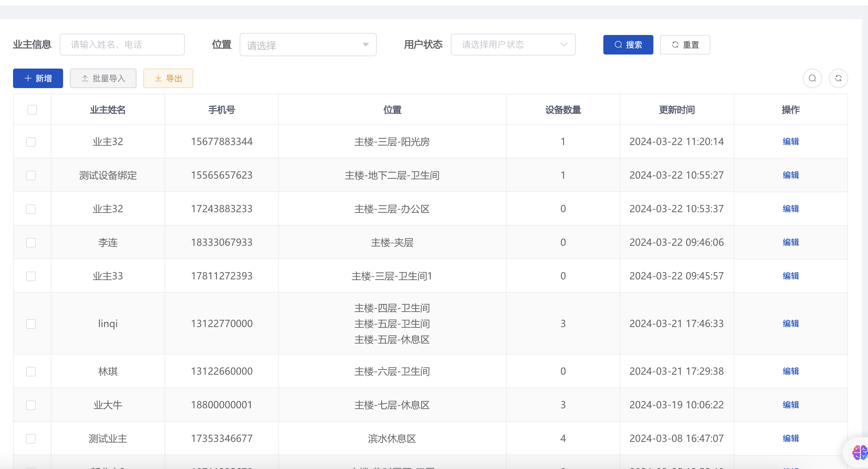
Task: Click the 批量导入 bulk import button
Action: pyautogui.click(x=103, y=79)
